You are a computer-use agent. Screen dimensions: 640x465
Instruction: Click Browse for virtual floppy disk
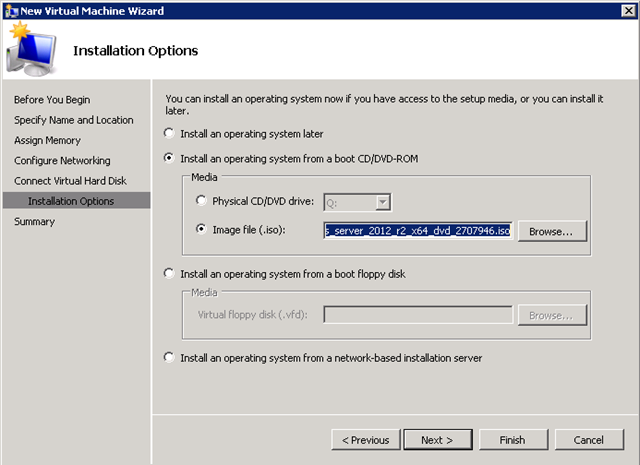[x=552, y=315]
